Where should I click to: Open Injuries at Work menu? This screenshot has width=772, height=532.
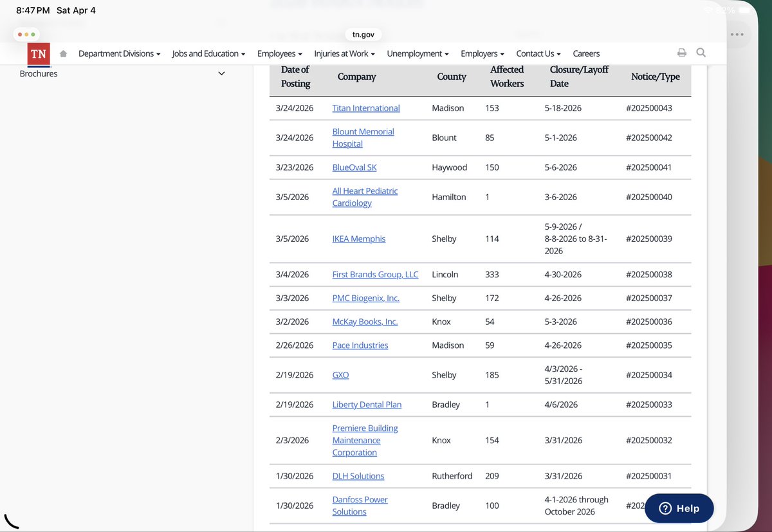click(x=344, y=53)
